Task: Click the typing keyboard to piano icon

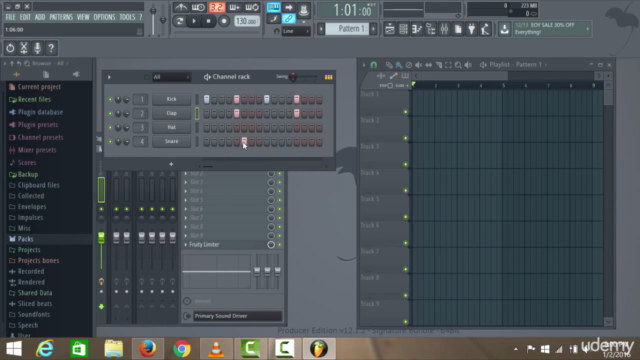Action: [273, 7]
